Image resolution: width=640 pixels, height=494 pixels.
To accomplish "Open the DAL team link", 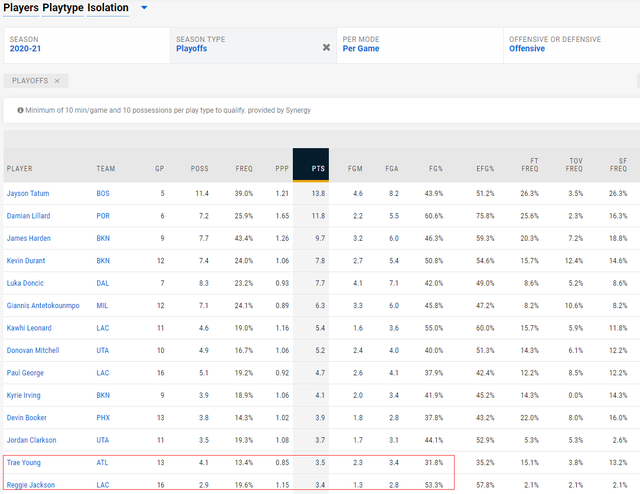I will click(103, 282).
